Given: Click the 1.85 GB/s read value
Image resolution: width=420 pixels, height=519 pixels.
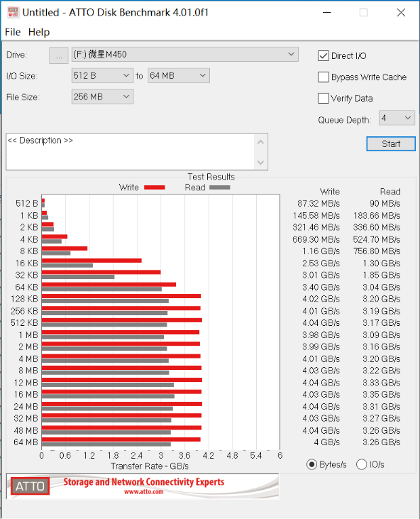Looking at the screenshot, I should point(381,275).
